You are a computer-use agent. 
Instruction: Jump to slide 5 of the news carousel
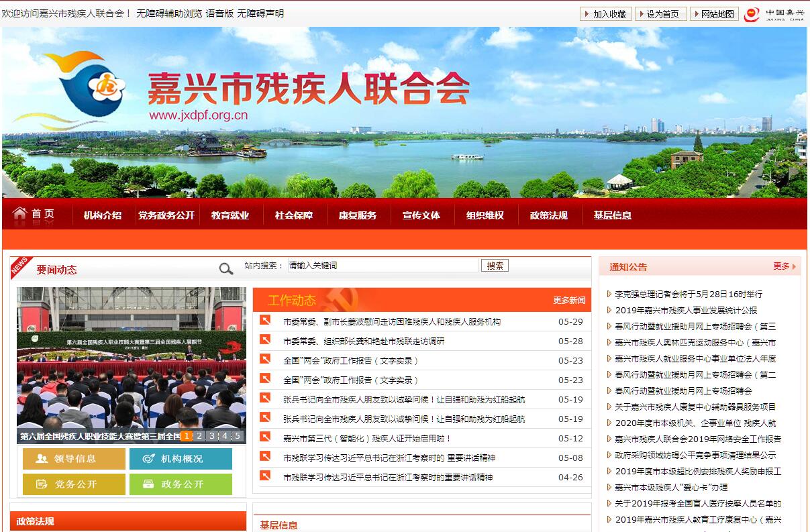click(x=237, y=436)
